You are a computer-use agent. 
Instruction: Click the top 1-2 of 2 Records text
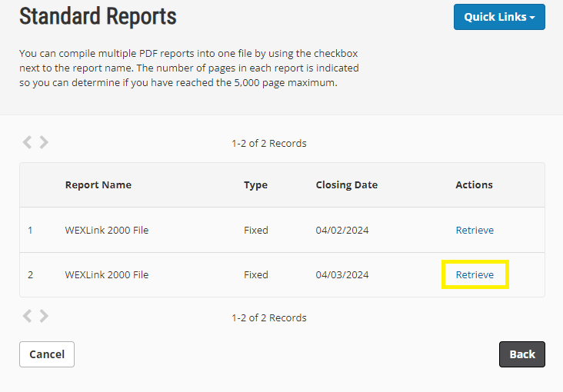point(269,143)
